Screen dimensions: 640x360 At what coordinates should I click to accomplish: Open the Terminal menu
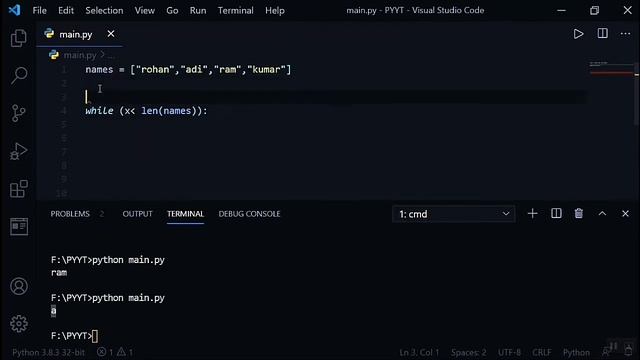[236, 10]
